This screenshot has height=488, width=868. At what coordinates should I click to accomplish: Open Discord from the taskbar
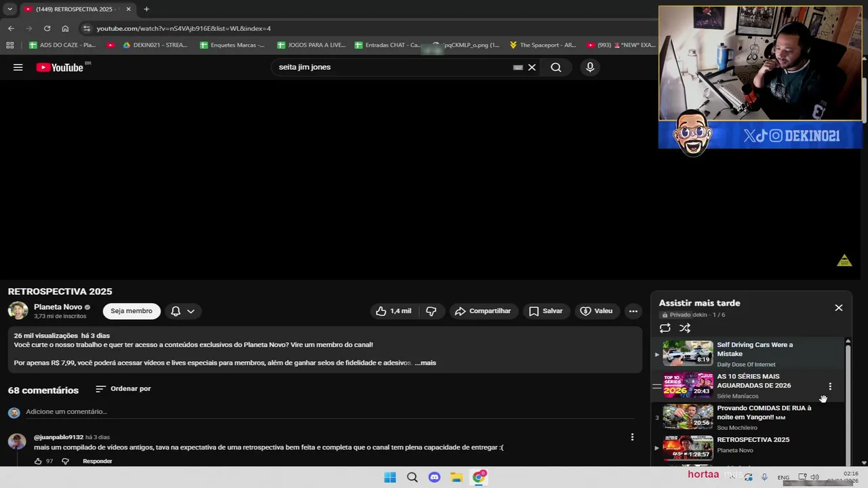click(435, 477)
